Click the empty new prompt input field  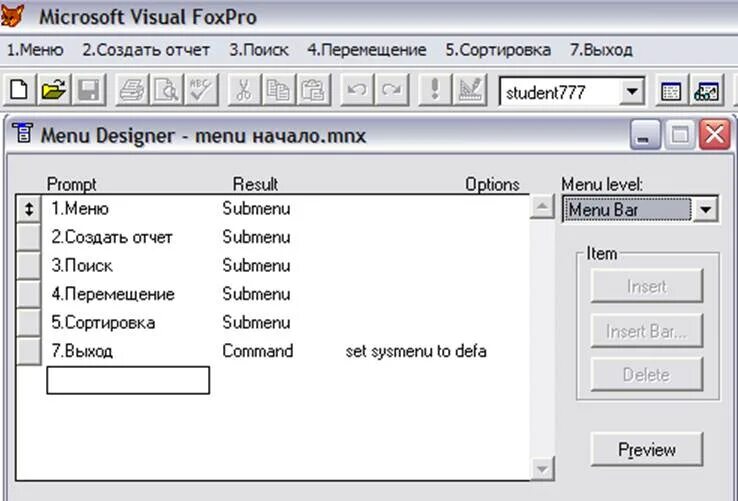pyautogui.click(x=128, y=380)
